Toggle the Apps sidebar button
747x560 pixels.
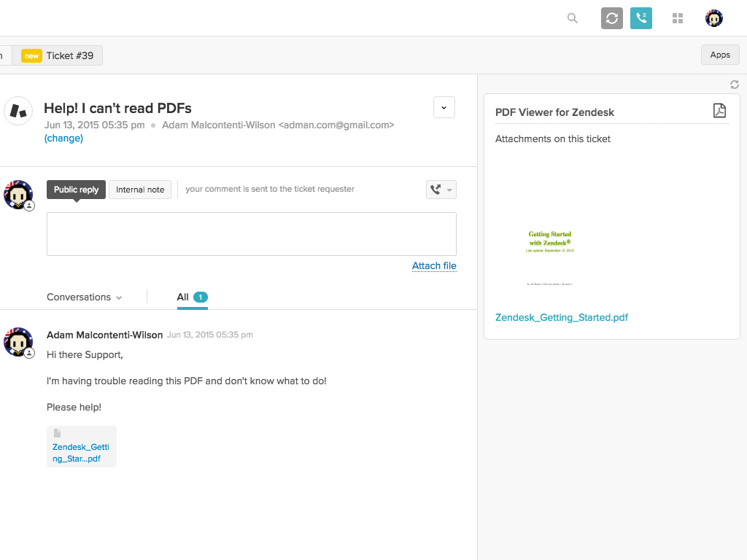click(x=719, y=55)
